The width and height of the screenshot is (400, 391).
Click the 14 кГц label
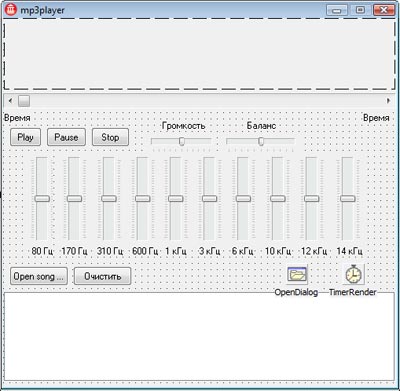pos(349,251)
